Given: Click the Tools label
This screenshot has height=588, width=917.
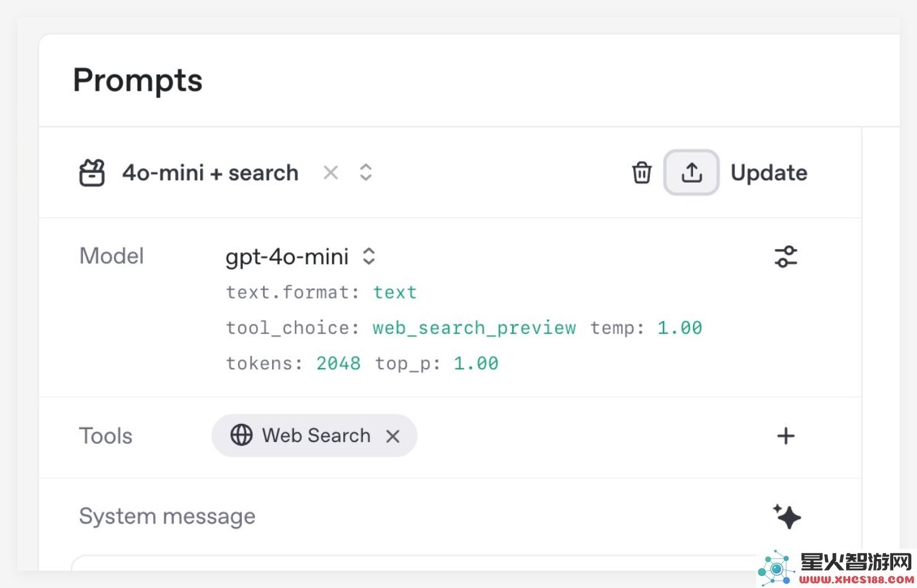Looking at the screenshot, I should pos(106,436).
